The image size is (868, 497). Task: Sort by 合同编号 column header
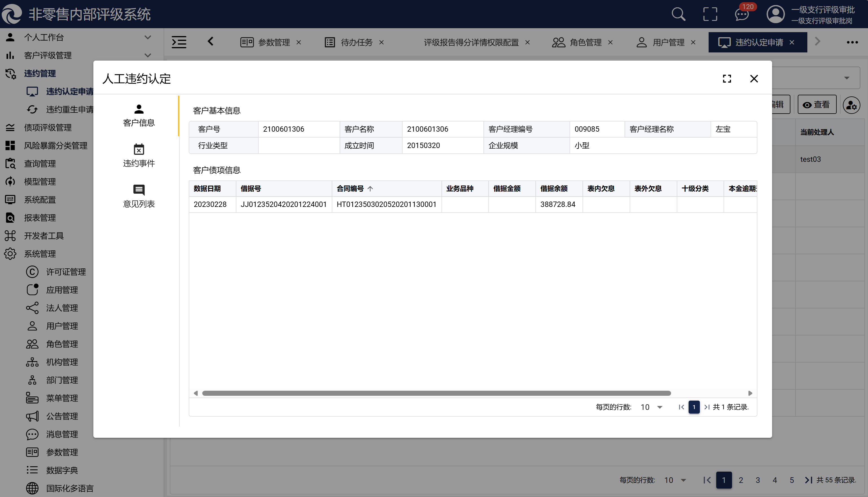(x=350, y=188)
